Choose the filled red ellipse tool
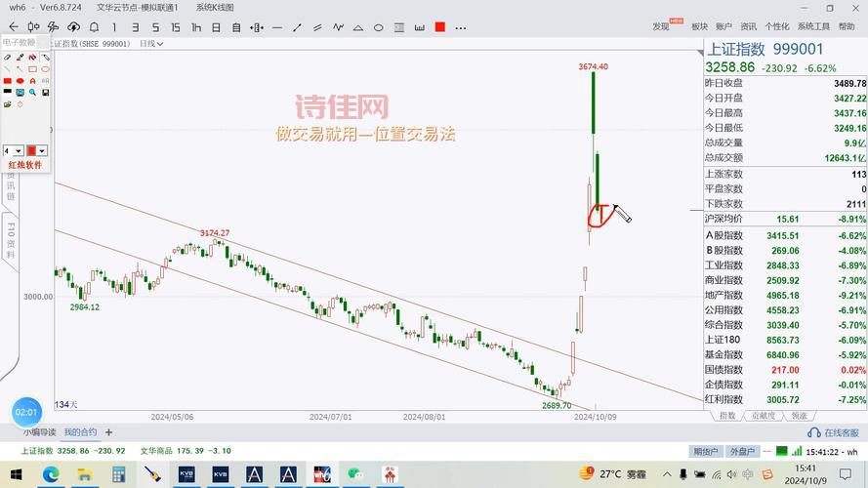The width and height of the screenshot is (868, 488). click(20, 81)
